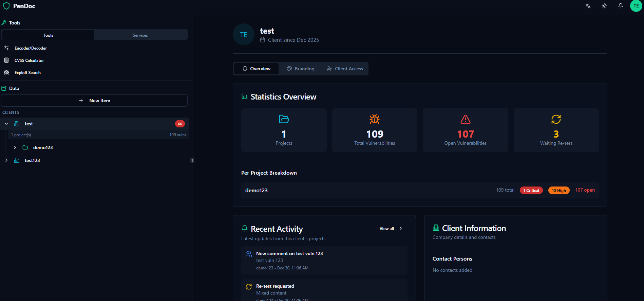Collapse the test client tree node

point(6,124)
